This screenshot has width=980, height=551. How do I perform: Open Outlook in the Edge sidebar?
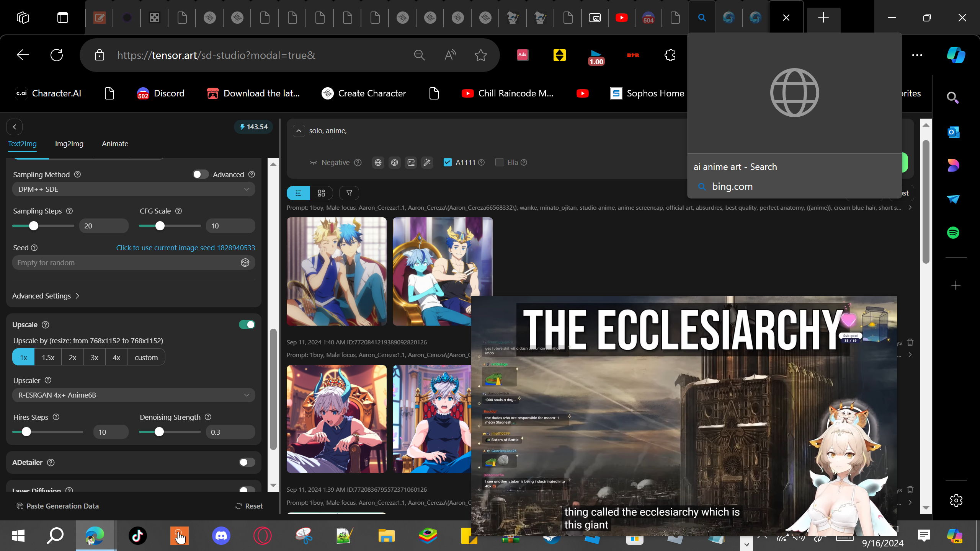[953, 132]
